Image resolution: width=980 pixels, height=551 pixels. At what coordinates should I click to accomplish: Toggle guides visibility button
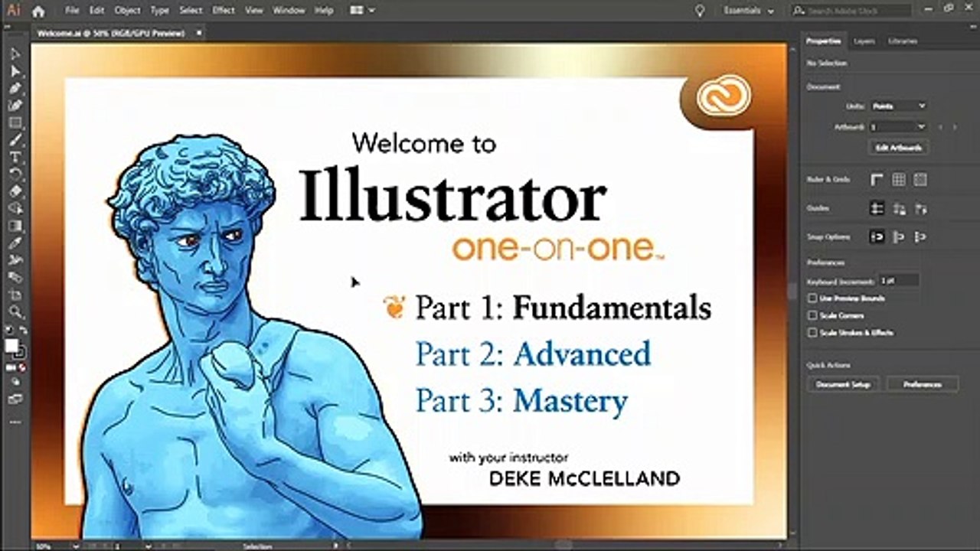tap(877, 208)
